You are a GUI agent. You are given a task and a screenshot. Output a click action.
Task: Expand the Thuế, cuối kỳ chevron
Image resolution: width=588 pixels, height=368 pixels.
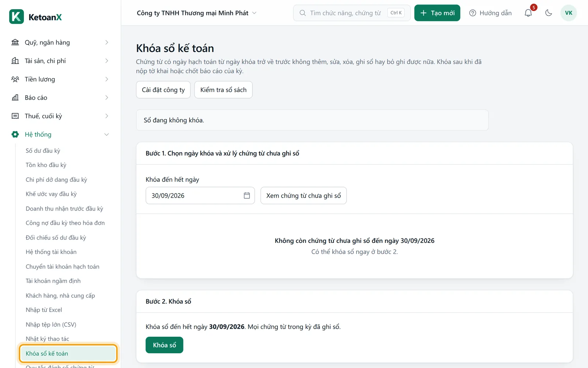coord(107,116)
